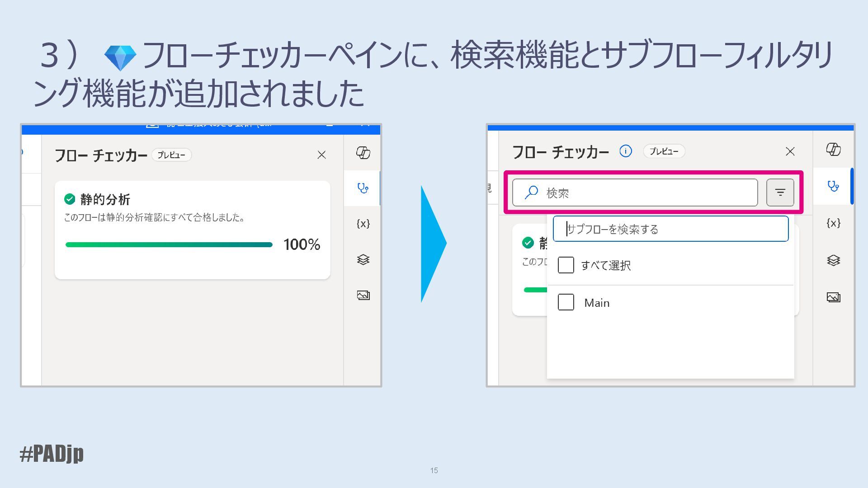Image resolution: width=868 pixels, height=488 pixels.
Task: Check the すべて選択 checkbox
Action: click(566, 265)
